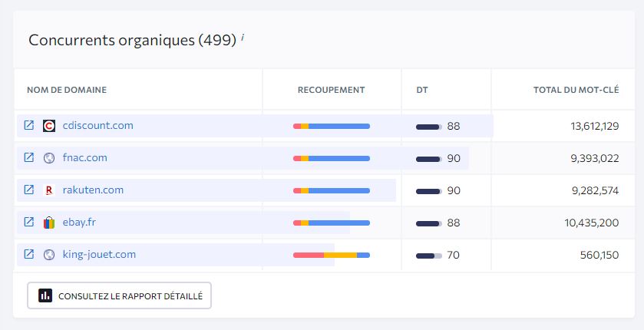Click the fnac.com domain link
This screenshot has width=644, height=330.
pos(84,157)
